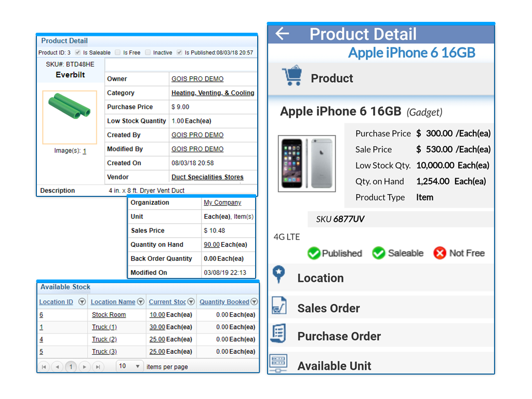
Task: Sort by Quantity Booked column header
Action: pyautogui.click(x=224, y=302)
